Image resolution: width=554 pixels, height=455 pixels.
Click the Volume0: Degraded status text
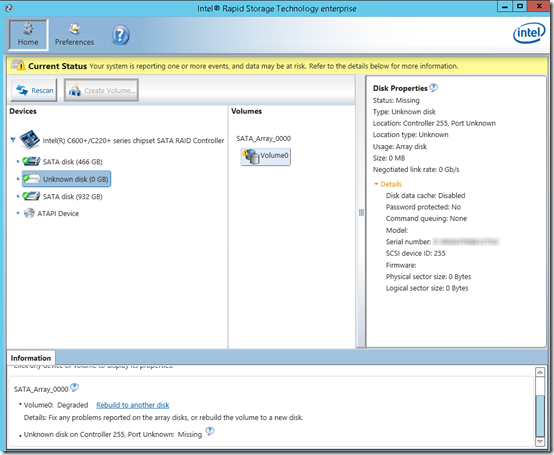point(56,405)
